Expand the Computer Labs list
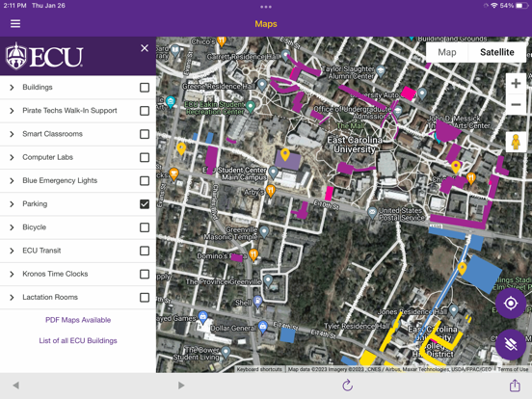This screenshot has height=399, width=532. [x=12, y=157]
